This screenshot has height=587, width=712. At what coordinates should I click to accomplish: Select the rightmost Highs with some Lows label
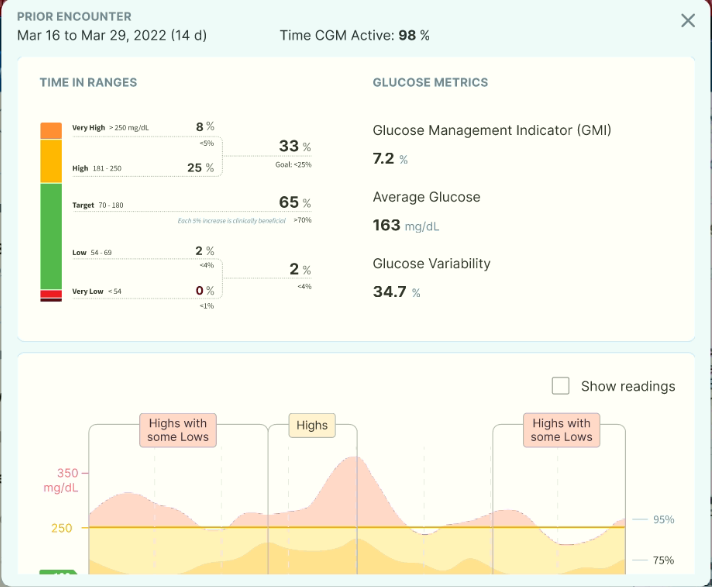pos(561,430)
